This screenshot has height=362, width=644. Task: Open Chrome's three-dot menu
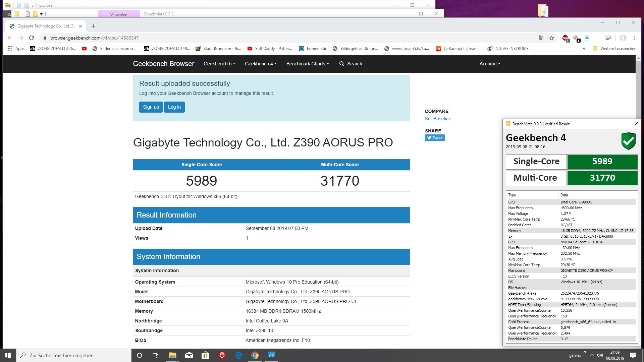pyautogui.click(x=634, y=38)
